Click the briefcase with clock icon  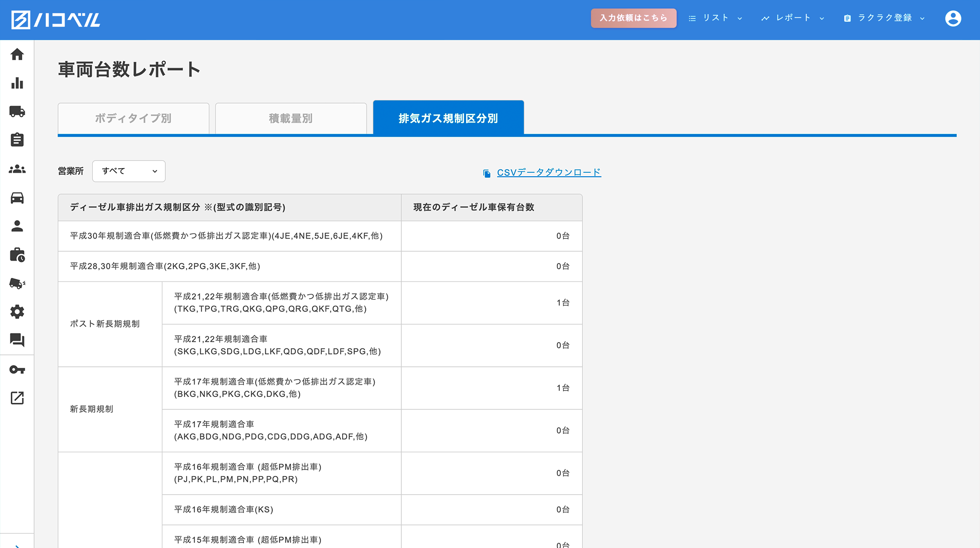pyautogui.click(x=17, y=255)
